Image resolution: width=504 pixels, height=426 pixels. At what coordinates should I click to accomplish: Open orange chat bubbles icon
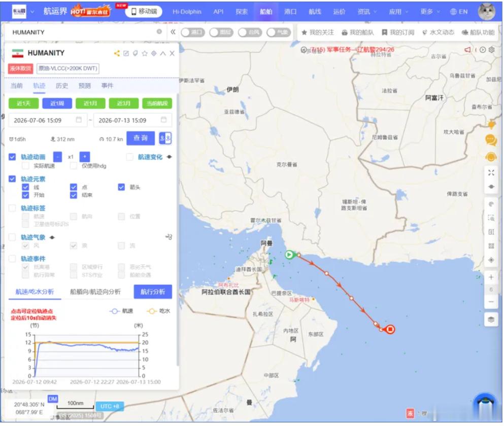point(491,140)
